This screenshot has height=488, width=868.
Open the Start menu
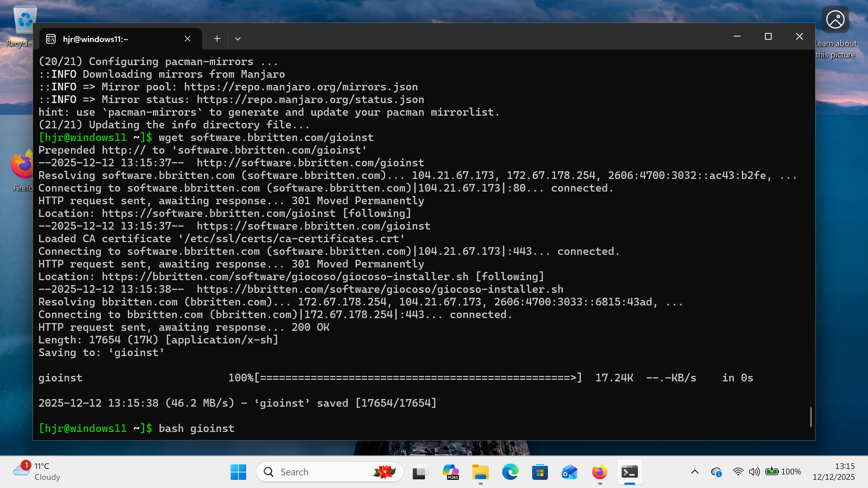[238, 471]
